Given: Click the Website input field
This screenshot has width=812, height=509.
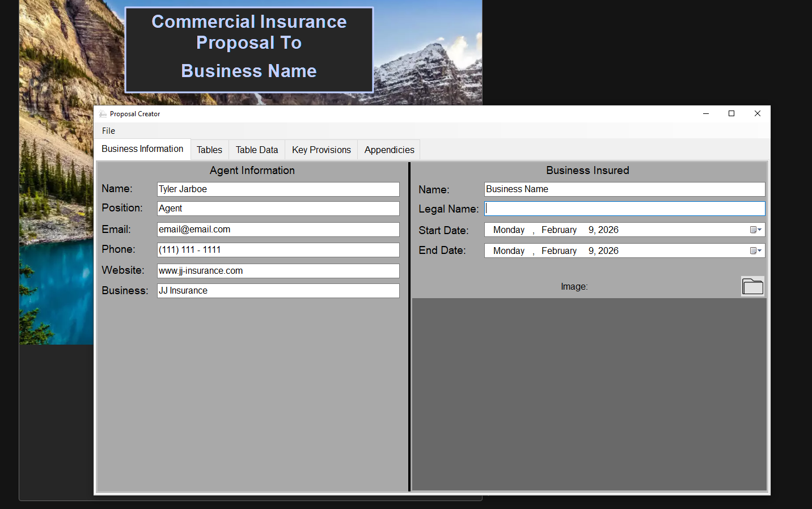Looking at the screenshot, I should pos(278,271).
